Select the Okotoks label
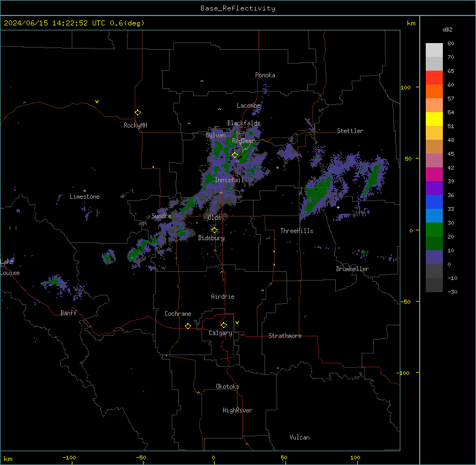The image size is (476, 465). (x=228, y=387)
